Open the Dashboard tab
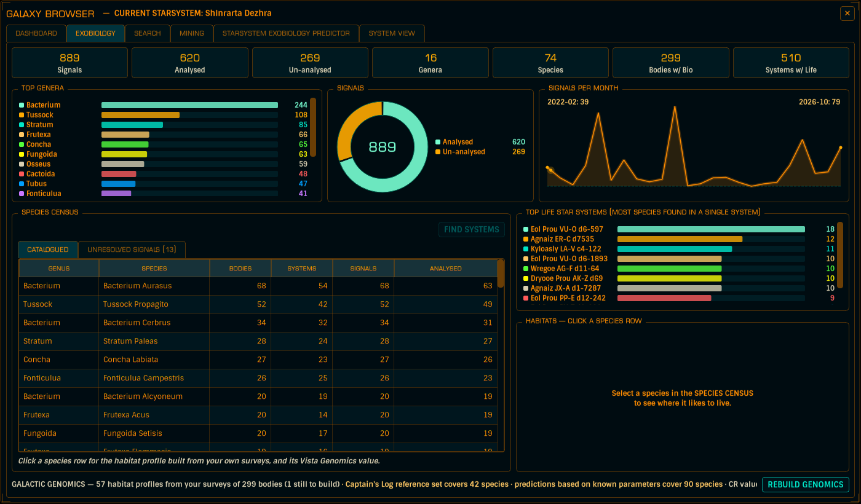861x504 pixels. (x=36, y=33)
